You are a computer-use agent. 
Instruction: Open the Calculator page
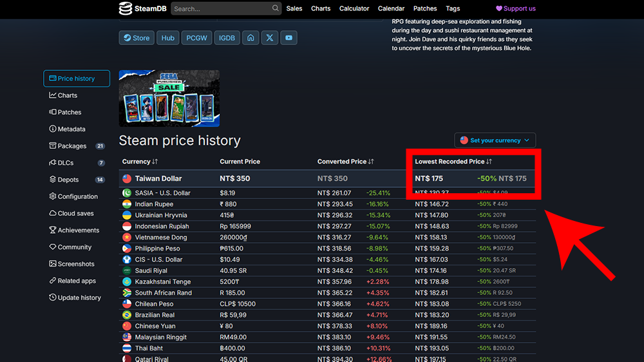coord(354,8)
